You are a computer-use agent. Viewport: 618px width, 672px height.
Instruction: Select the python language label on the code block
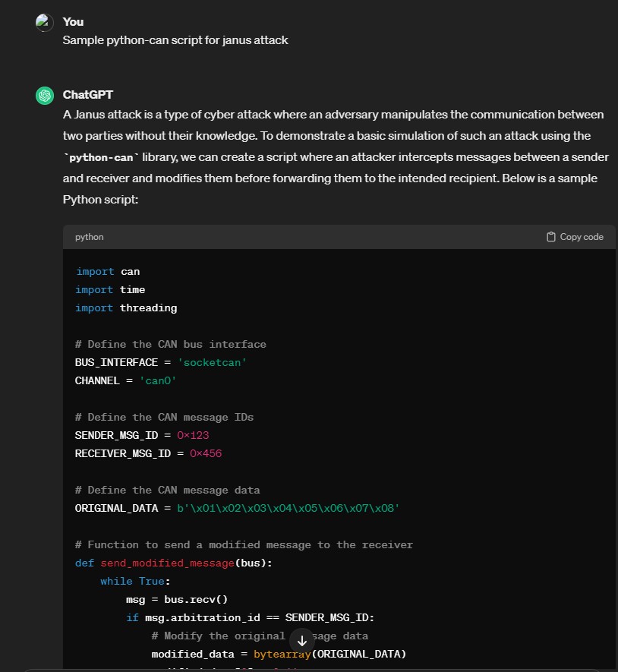tap(89, 236)
